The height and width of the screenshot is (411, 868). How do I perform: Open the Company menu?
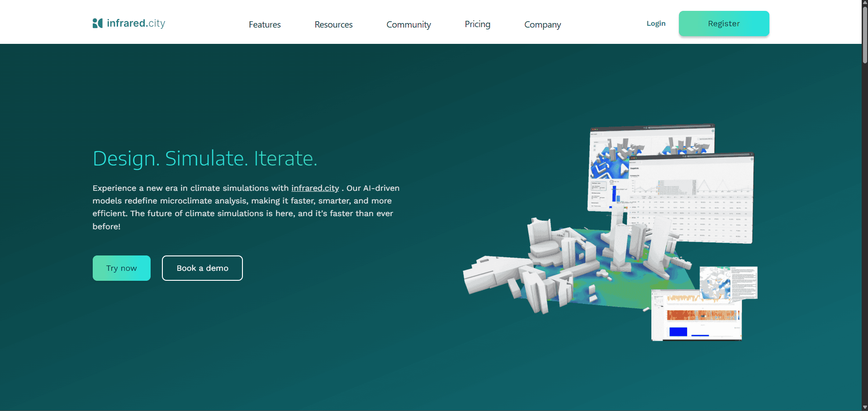coord(542,24)
